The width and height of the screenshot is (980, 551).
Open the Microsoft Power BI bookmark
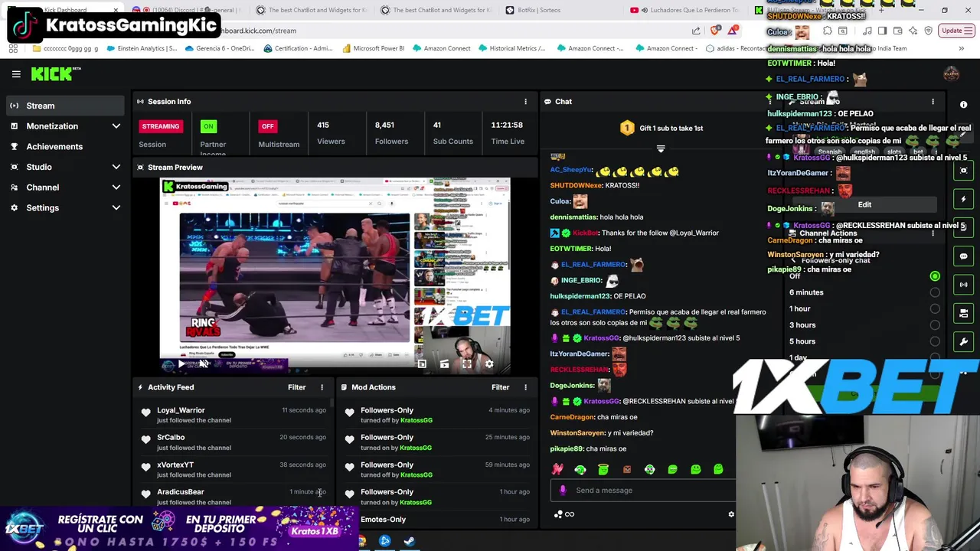[374, 48]
